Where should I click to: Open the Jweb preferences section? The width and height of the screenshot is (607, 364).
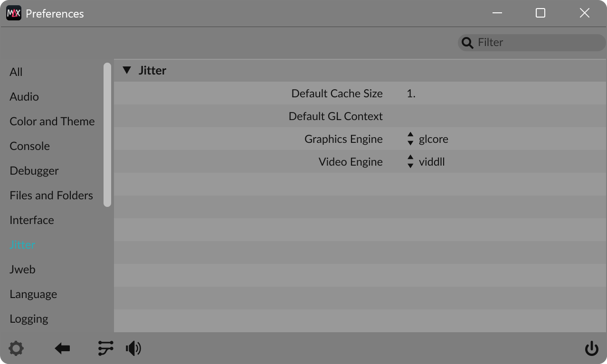[x=22, y=269]
